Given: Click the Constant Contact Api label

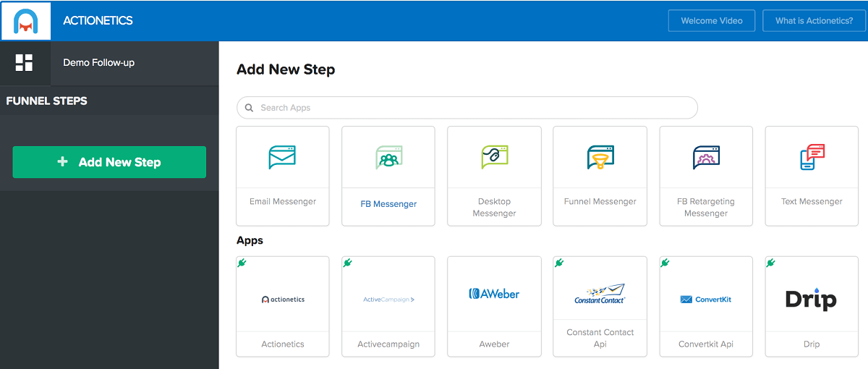Looking at the screenshot, I should (x=600, y=338).
